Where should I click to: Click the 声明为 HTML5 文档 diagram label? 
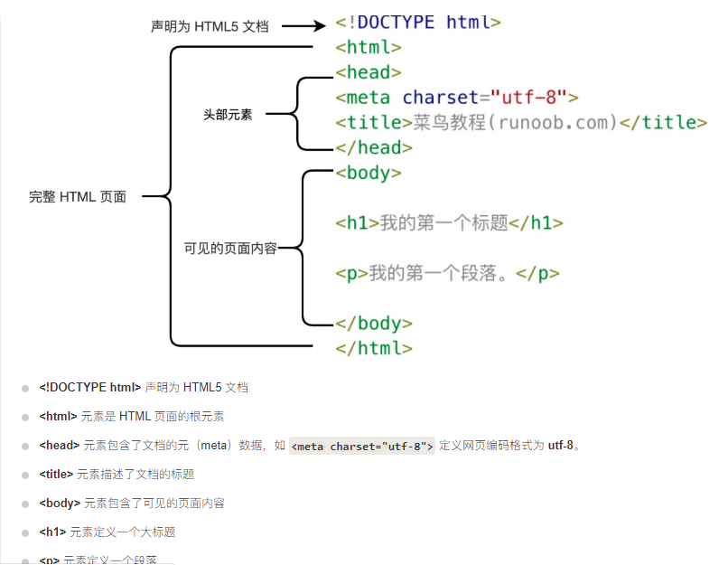tap(210, 26)
